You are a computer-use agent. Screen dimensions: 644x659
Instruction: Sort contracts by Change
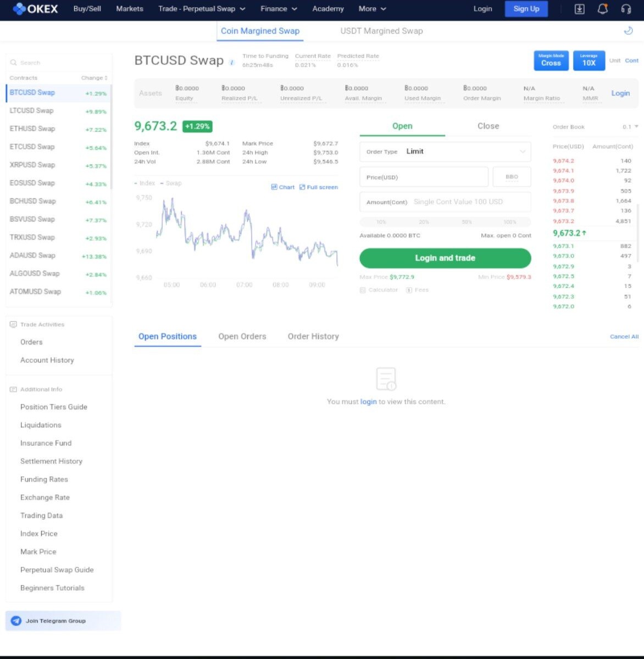coord(95,78)
